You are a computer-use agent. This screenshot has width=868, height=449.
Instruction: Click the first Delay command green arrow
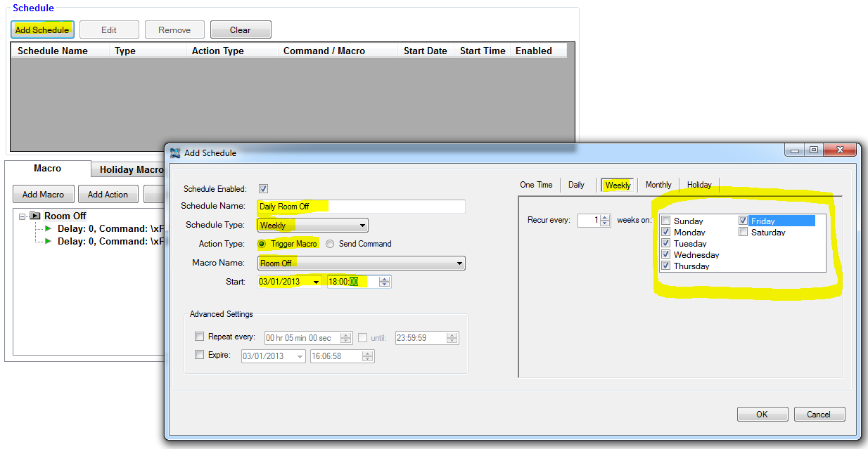coord(49,228)
